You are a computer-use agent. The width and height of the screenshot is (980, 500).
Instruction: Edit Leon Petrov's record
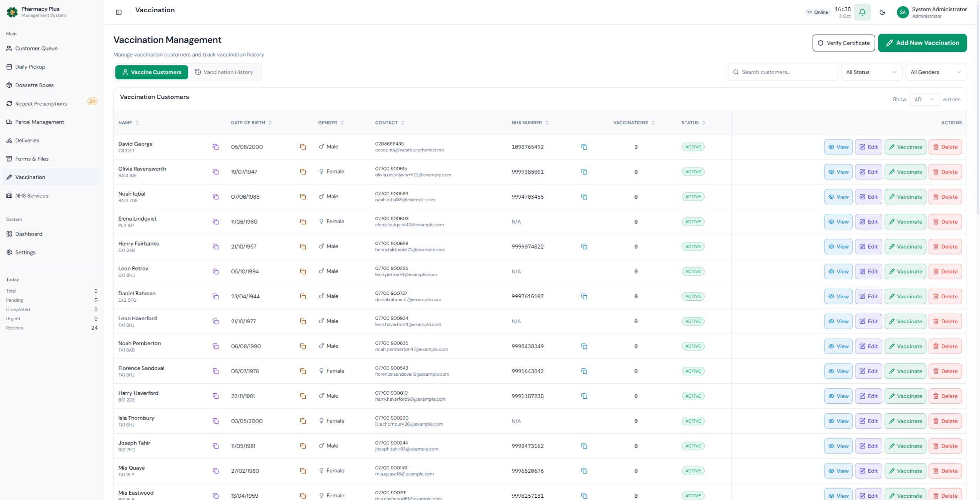point(868,272)
